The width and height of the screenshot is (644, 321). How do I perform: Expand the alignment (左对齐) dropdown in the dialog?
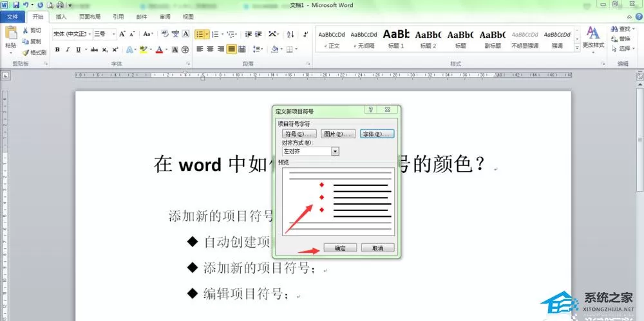point(335,151)
